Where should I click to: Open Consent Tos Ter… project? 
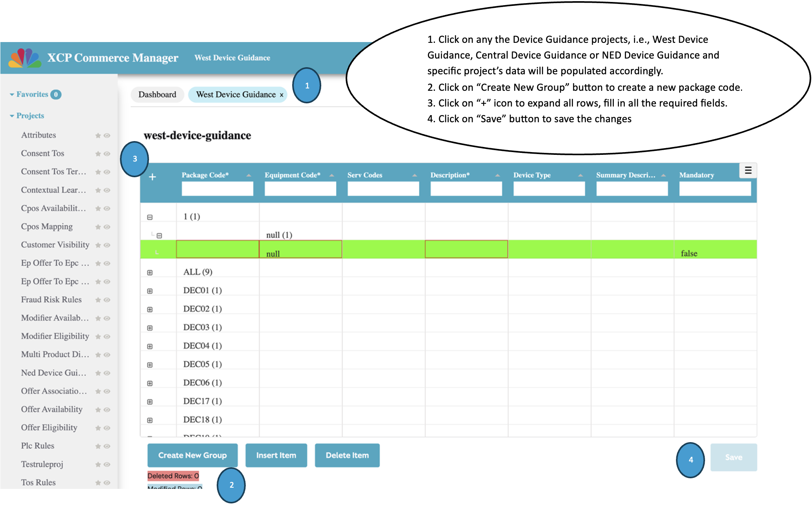[x=53, y=172]
